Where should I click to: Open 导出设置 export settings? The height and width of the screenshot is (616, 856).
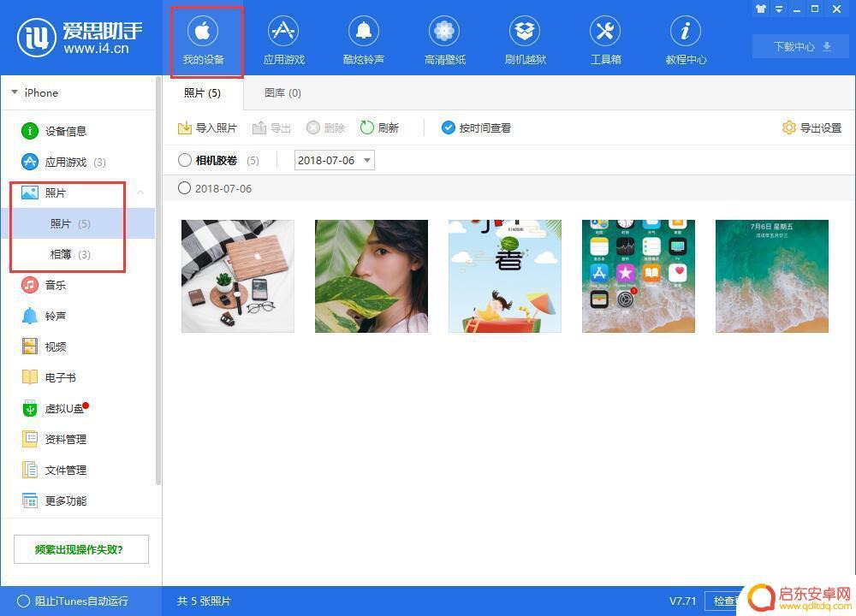pos(811,127)
